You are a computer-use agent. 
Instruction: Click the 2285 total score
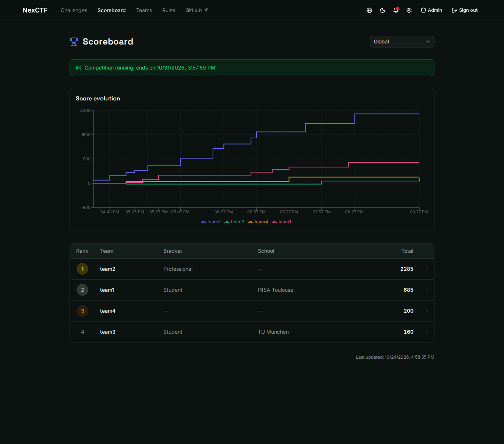click(407, 269)
